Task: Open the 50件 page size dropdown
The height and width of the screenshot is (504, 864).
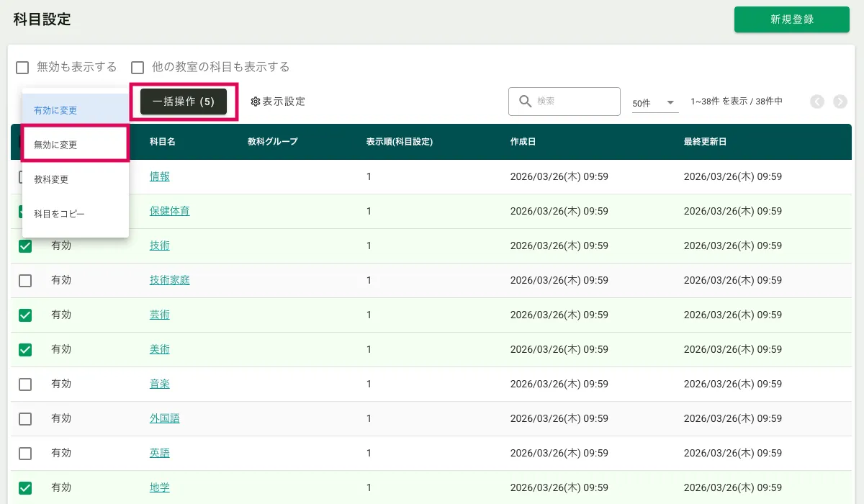Action: pos(654,103)
